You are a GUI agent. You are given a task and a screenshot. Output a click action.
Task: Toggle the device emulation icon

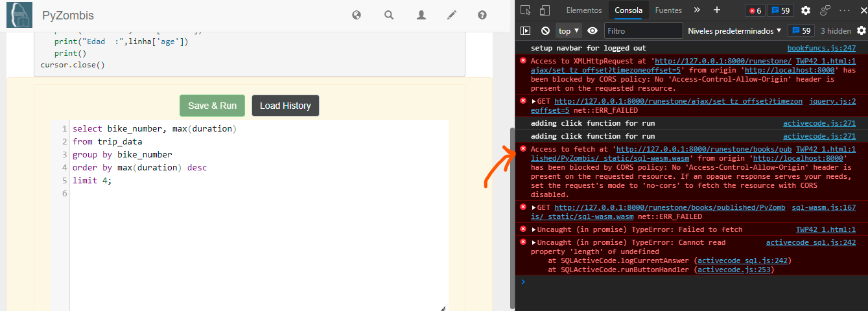click(x=545, y=10)
